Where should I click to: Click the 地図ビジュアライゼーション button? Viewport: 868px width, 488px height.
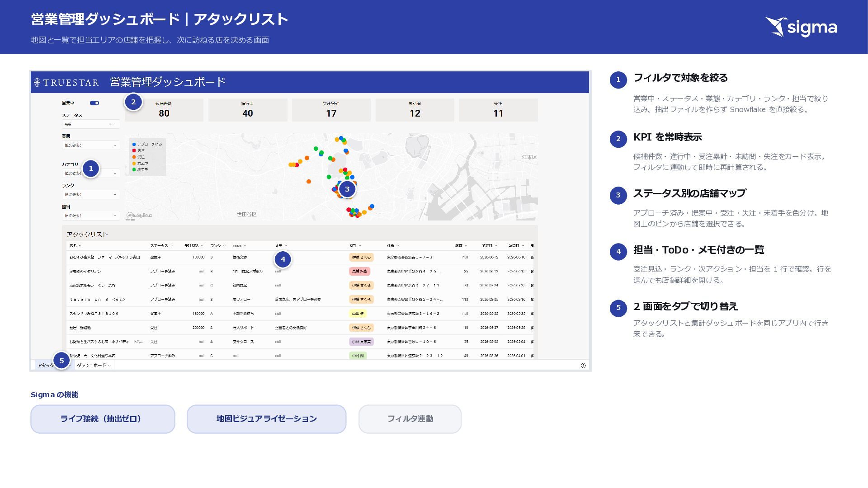coord(266,419)
